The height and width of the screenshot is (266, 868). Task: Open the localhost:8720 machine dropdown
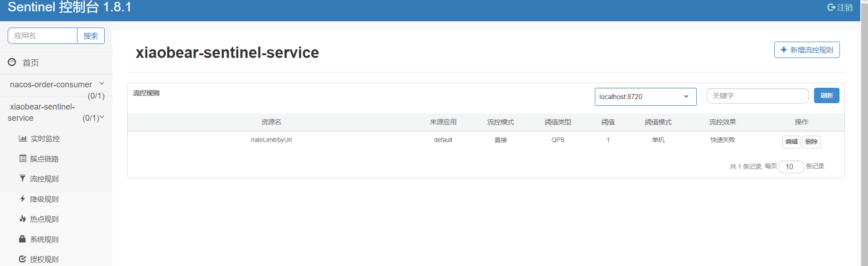(646, 97)
